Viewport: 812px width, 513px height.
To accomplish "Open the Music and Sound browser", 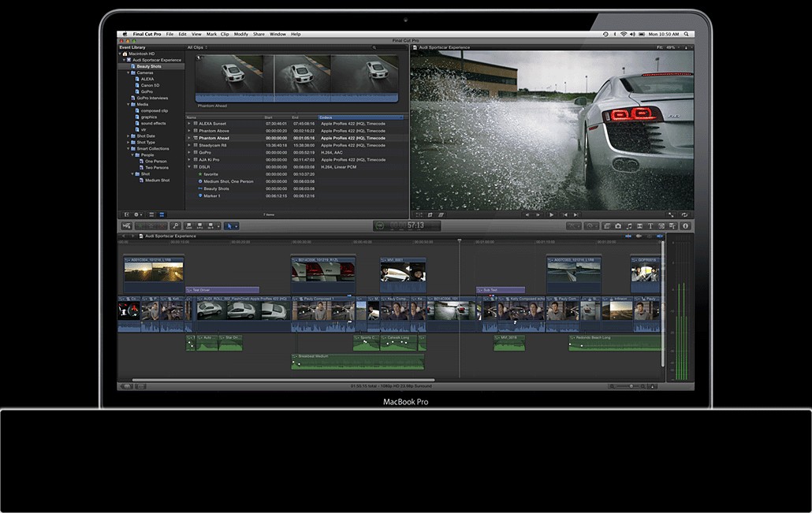I will pos(628,226).
